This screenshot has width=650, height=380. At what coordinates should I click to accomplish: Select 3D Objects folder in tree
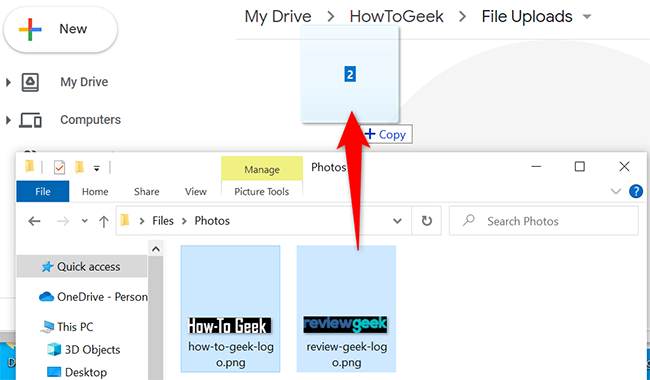pyautogui.click(x=84, y=350)
